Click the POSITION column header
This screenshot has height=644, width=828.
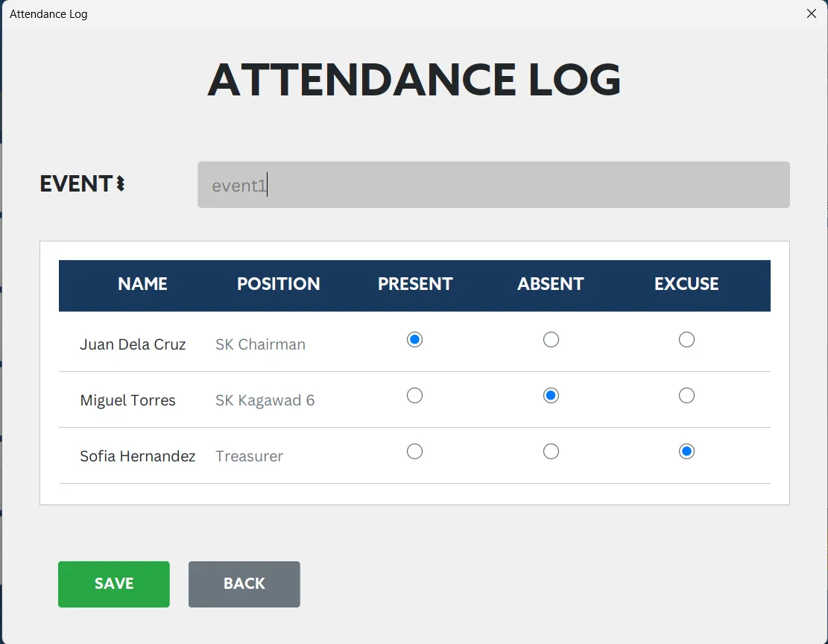[278, 284]
